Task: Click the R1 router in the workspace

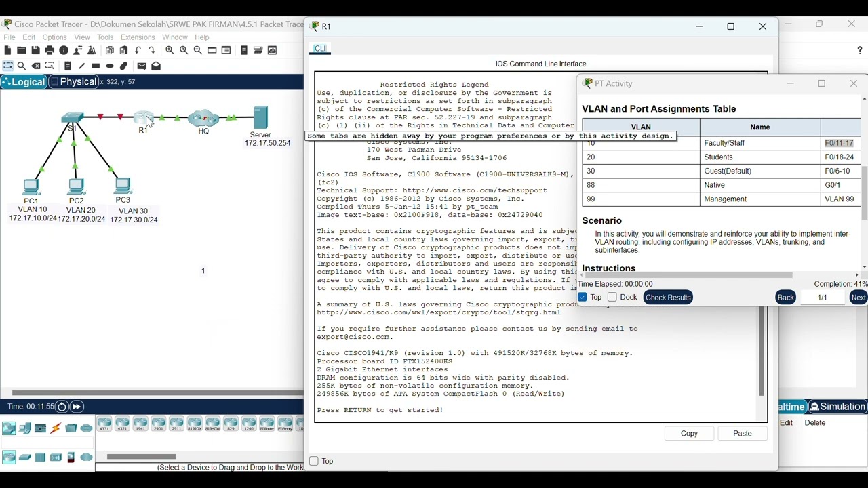Action: pyautogui.click(x=144, y=119)
